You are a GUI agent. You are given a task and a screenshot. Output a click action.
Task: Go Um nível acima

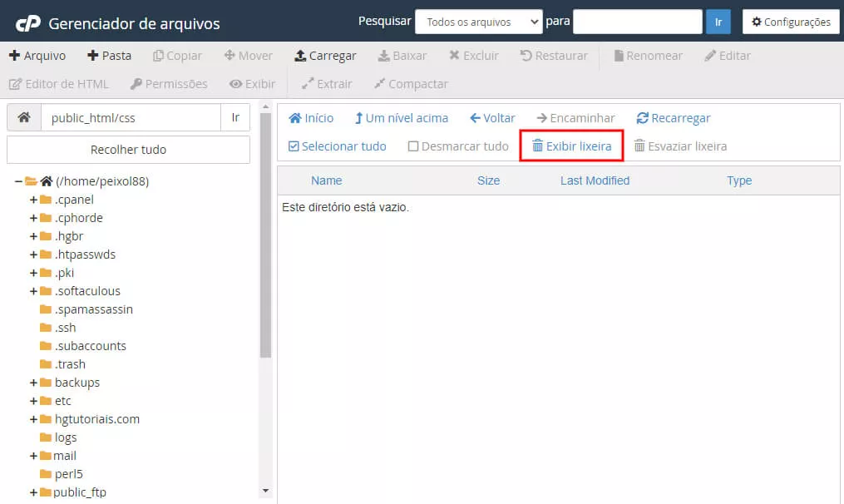pos(402,118)
